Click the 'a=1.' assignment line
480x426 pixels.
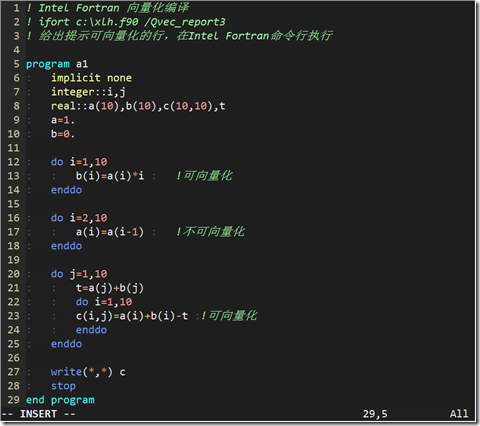pyautogui.click(x=63, y=120)
